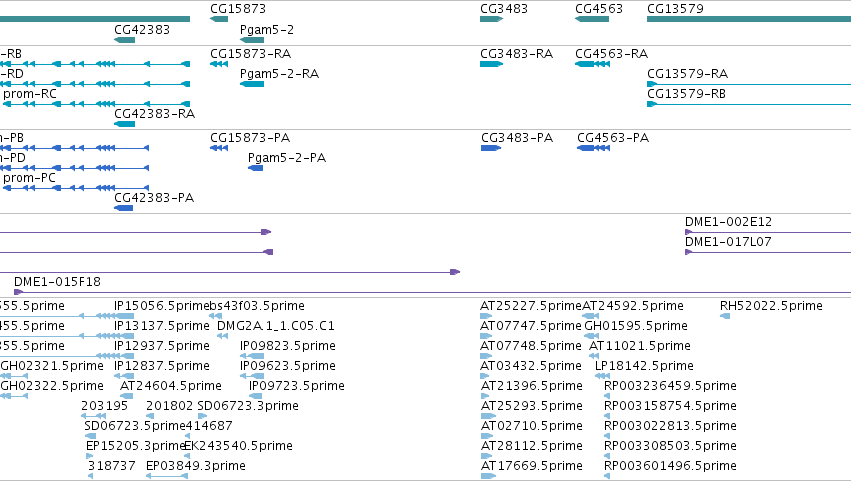Image resolution: width=851 pixels, height=481 pixels.
Task: Click EST LP18142.5prime
Action: (644, 366)
